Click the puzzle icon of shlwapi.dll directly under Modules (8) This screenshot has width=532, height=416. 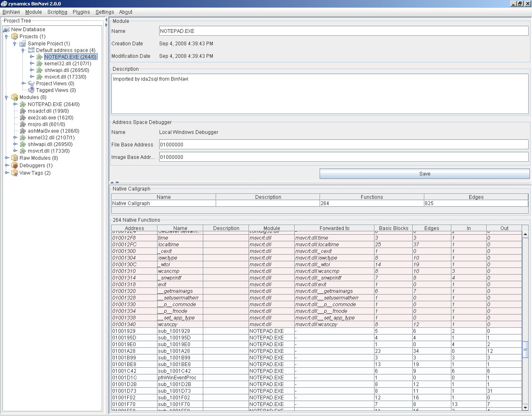(23, 144)
